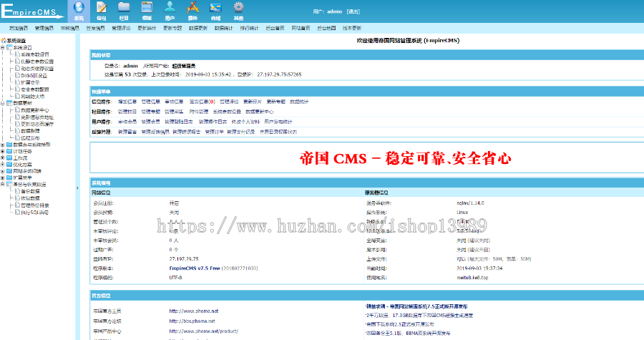
Task: Click 管理采集 in the 栏目操作 row
Action: (174, 112)
